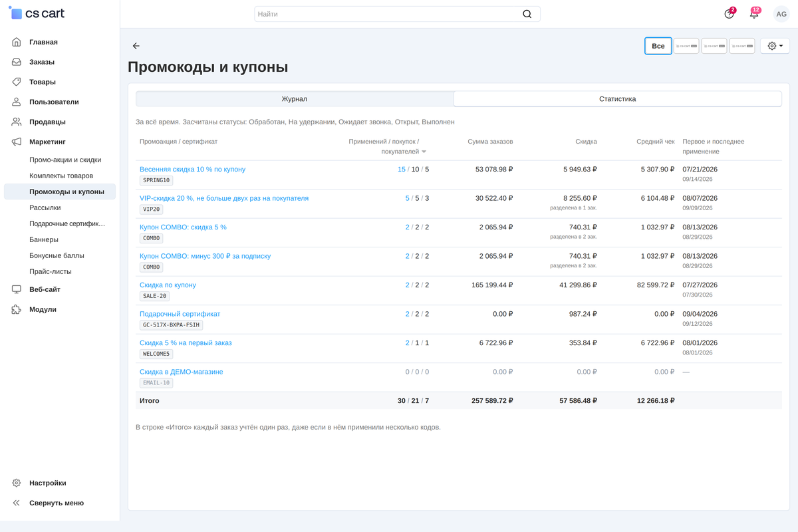Click the megaphone icon beside Маркетинг
Viewport: 798px width, 532px height.
click(17, 142)
